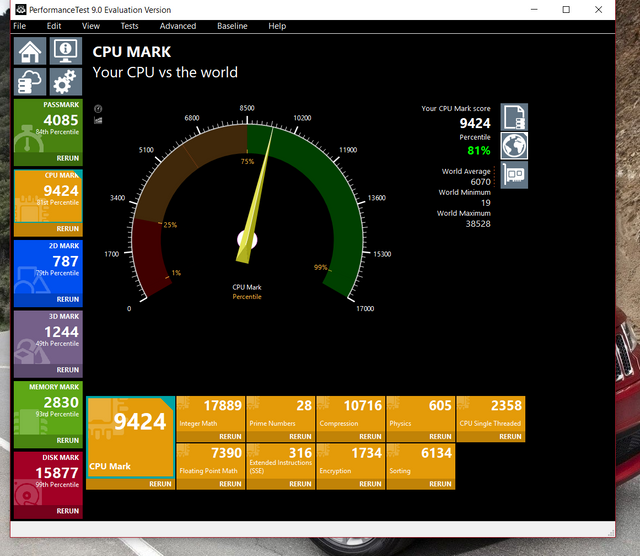This screenshot has width=640, height=556.
Task: Open the Advanced menu
Action: coord(178,26)
